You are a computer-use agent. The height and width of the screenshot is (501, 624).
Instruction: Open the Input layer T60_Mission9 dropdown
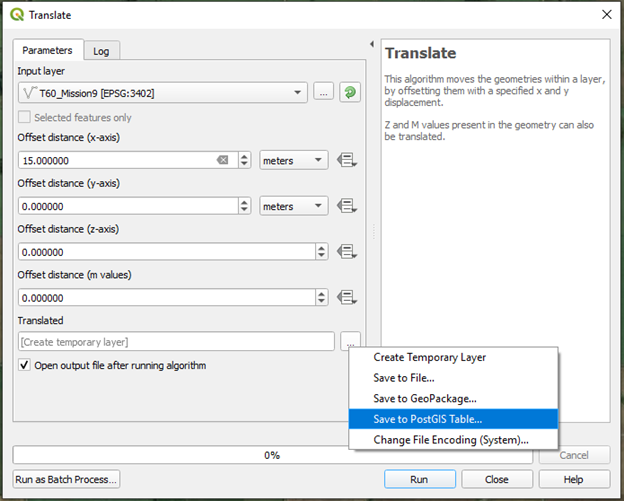pyautogui.click(x=163, y=93)
